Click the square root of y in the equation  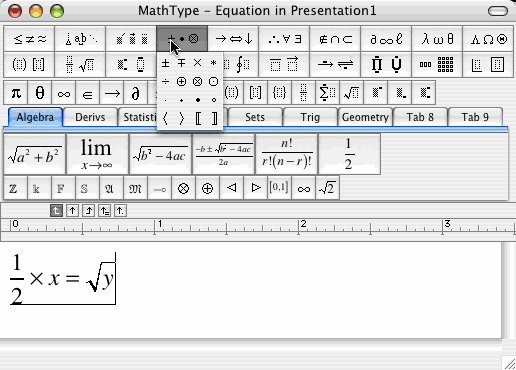[101, 277]
